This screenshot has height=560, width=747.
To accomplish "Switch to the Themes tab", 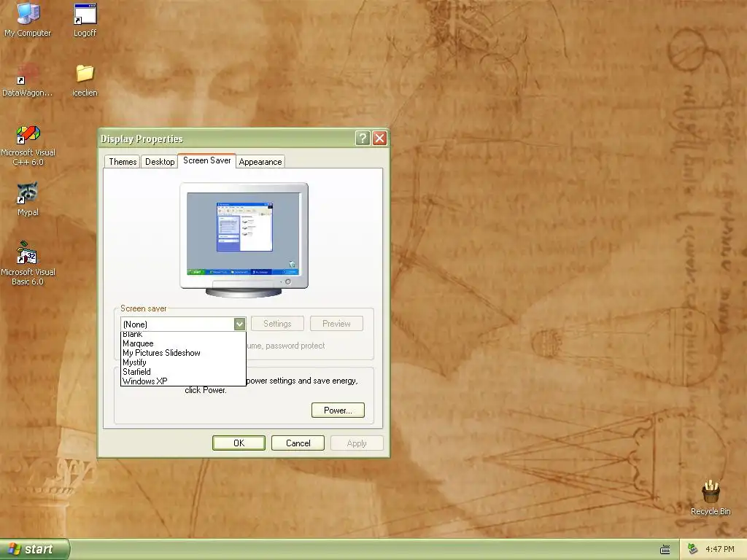I will coord(123,162).
